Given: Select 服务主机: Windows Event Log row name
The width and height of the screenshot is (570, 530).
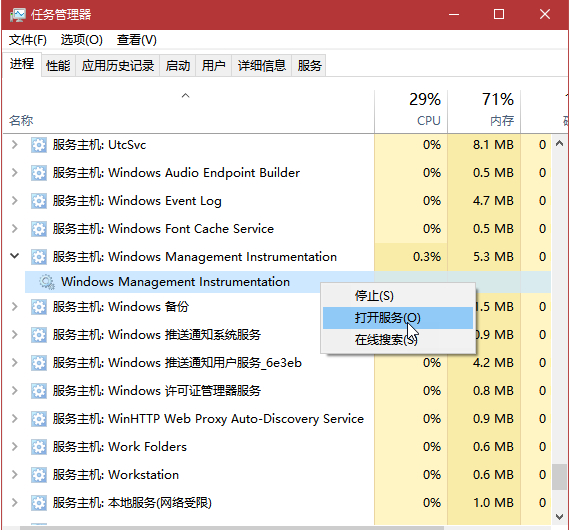Looking at the screenshot, I should click(137, 201).
